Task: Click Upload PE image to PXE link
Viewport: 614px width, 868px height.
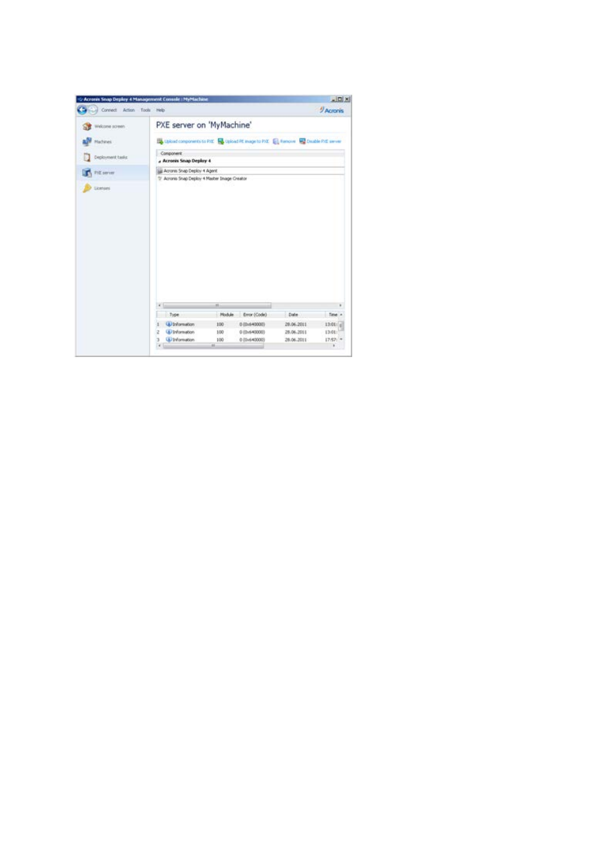Action: click(247, 141)
